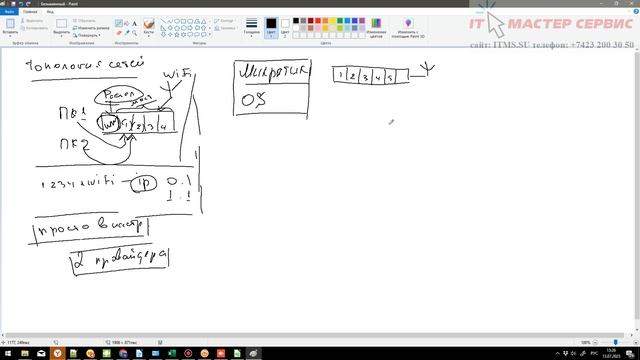This screenshot has width=640, height=360.
Task: Open the Mail app from the taskbar
Action: (41, 353)
